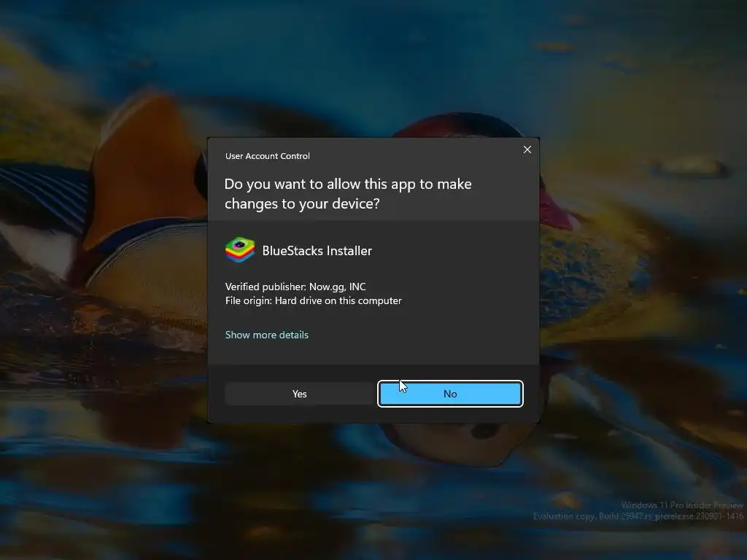747x560 pixels.
Task: Click the Do you want to allow heading
Action: click(348, 194)
